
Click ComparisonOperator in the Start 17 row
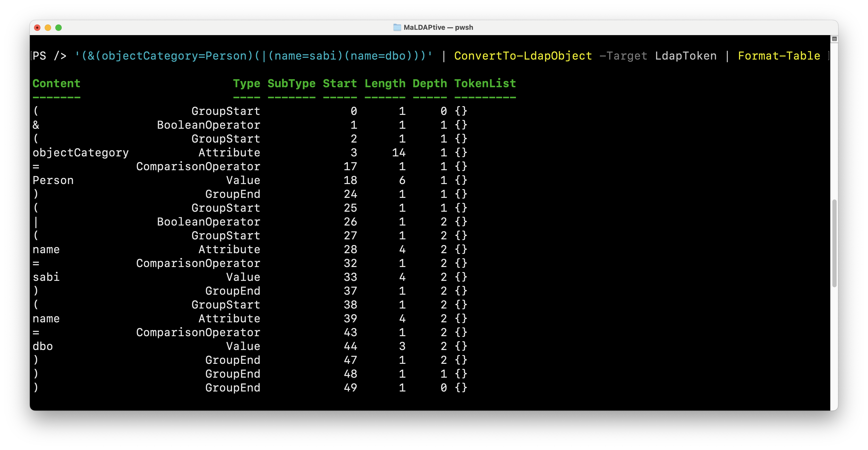coord(198,166)
